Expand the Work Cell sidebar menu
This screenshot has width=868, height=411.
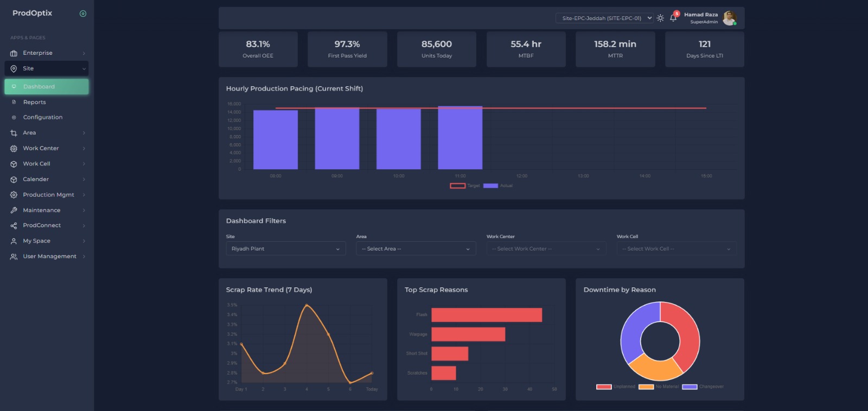pos(46,164)
